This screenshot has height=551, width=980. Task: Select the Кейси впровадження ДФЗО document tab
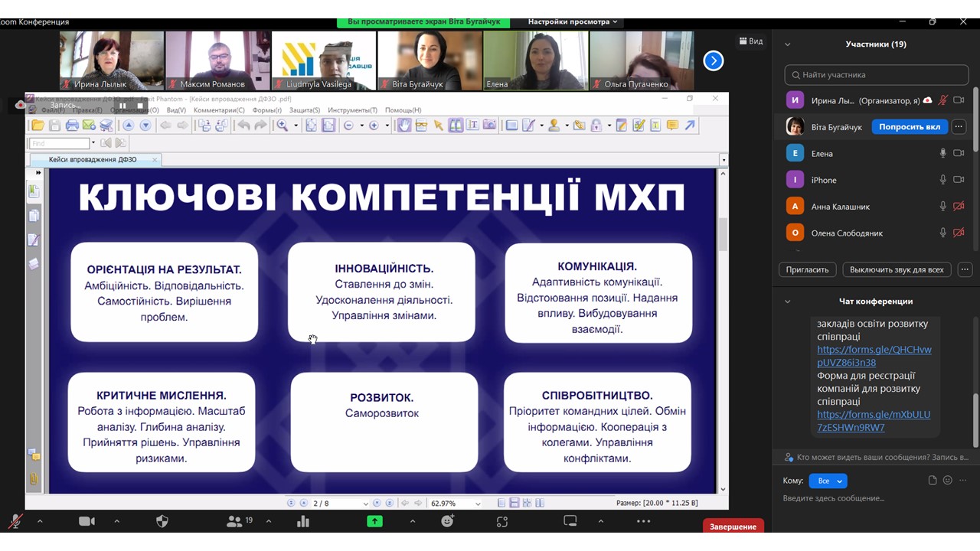click(x=92, y=159)
